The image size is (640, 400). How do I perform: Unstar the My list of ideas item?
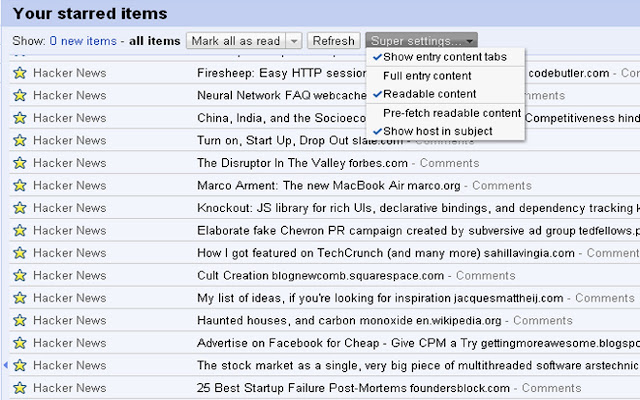(20, 298)
